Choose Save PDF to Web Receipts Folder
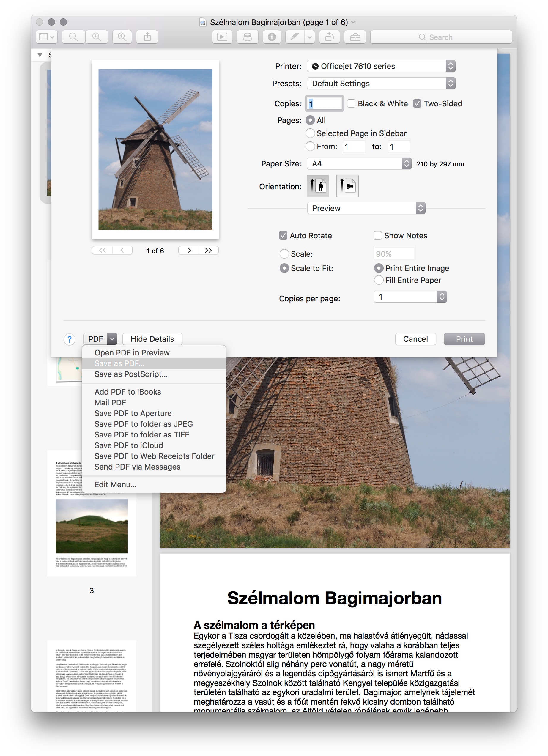 point(154,456)
